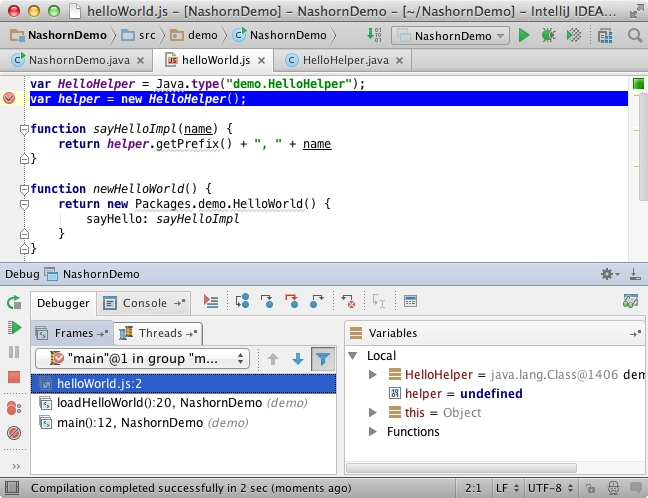The image size is (648, 498).
Task: Collapse sayHelloImpl function fold marker
Action: (x=24, y=129)
